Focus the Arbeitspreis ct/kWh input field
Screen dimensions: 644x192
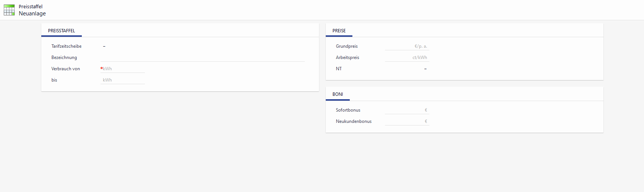(407, 57)
